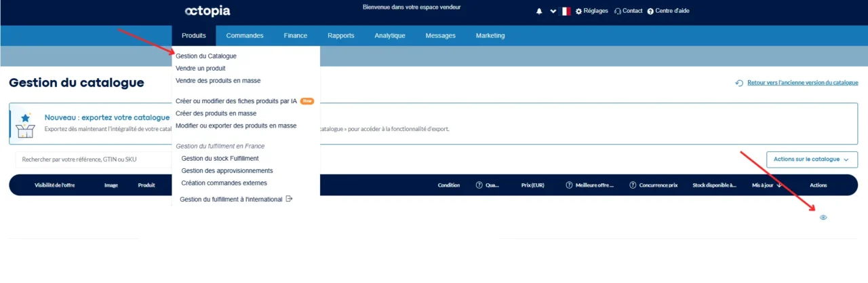Viewport: 868px width, 283px height.
Task: Click the eye icon in the Actions column
Action: 823,218
